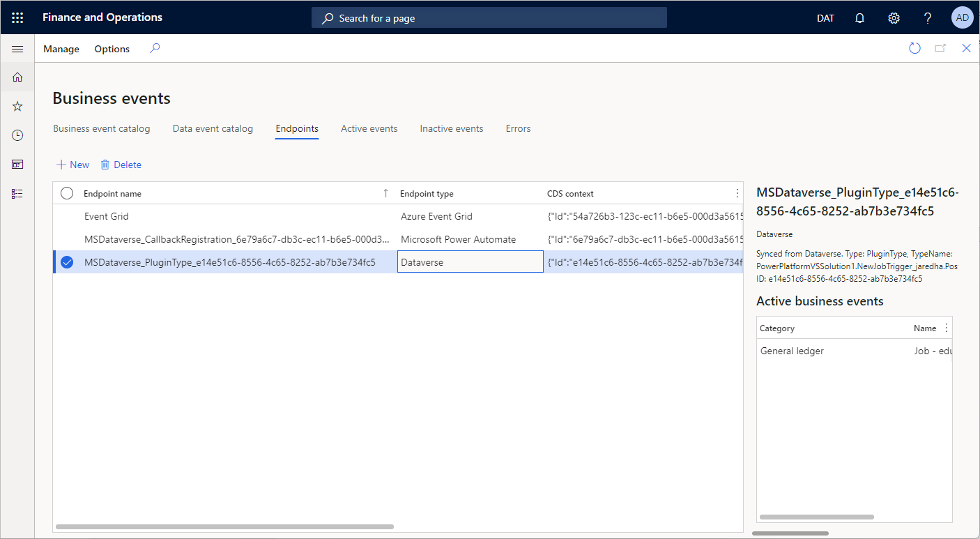Deselect the MSDataverse_PluginType row checkmark
The height and width of the screenshot is (539, 980).
[x=67, y=262]
